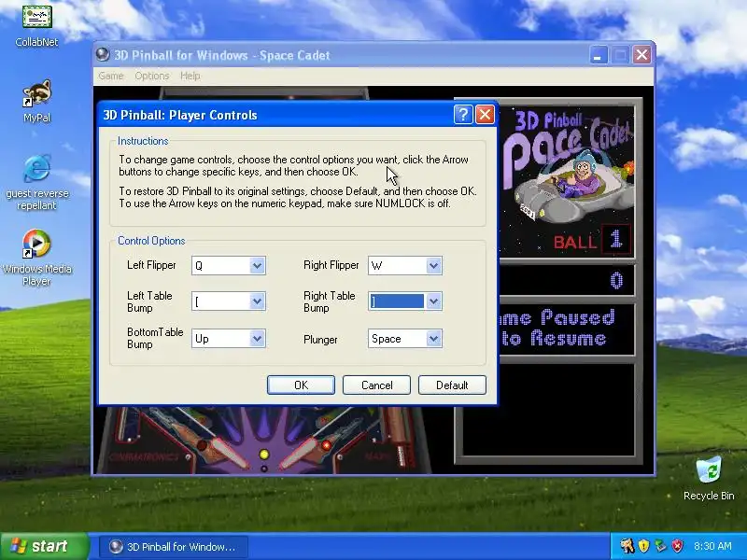Select the MyPal desktop shortcut

pos(36,101)
